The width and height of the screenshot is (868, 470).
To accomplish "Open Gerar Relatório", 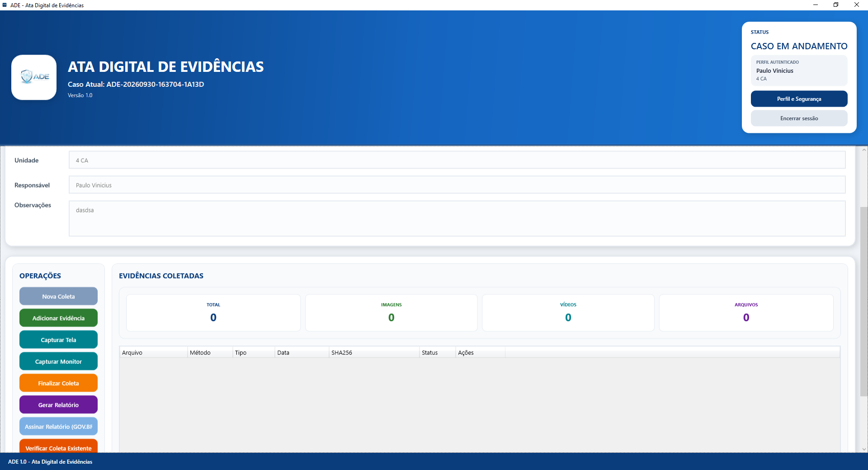I will pyautogui.click(x=58, y=405).
